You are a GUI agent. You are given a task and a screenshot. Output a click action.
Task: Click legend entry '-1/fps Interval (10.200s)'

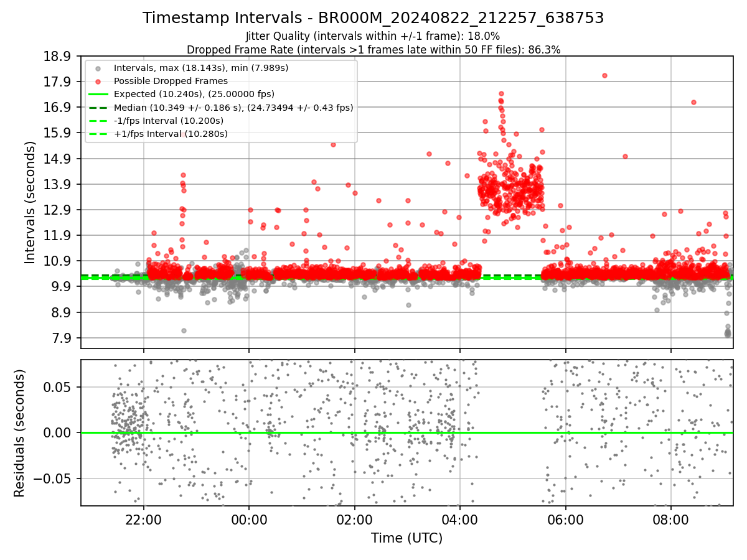(169, 121)
